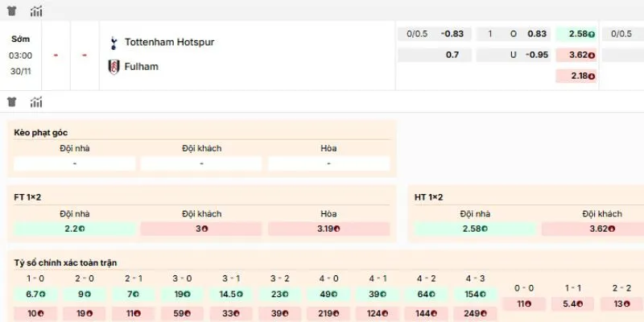Screen dimensions: 644x322
Task: Open the Fulham team name
Action: click(x=142, y=67)
